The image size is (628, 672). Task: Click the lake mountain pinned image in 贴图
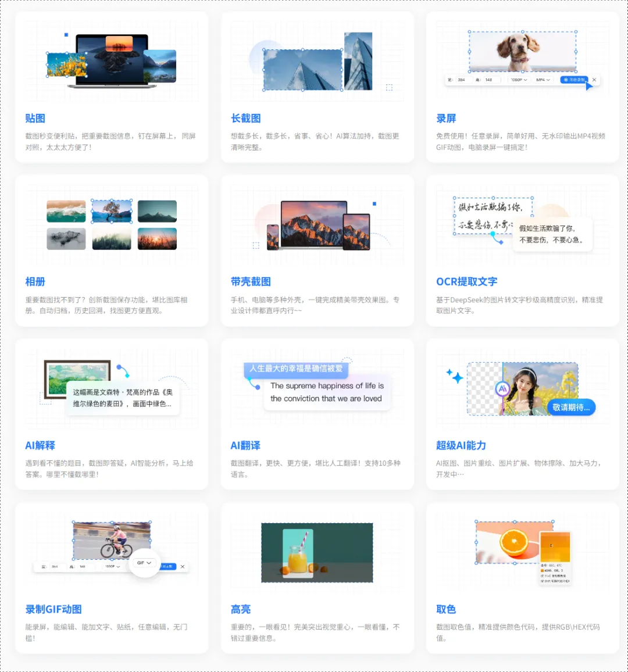click(x=160, y=66)
